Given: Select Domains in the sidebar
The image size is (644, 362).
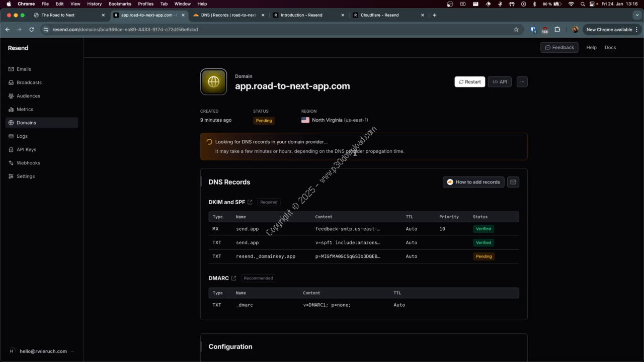Looking at the screenshot, I should (42, 123).
